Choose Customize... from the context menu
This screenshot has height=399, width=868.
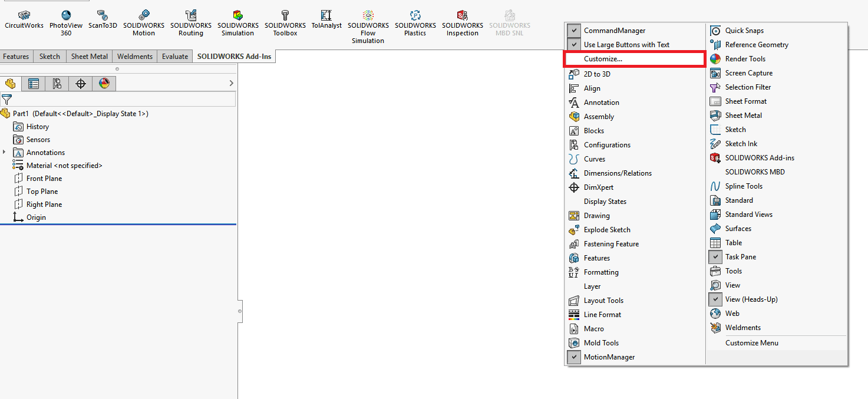[635, 59]
